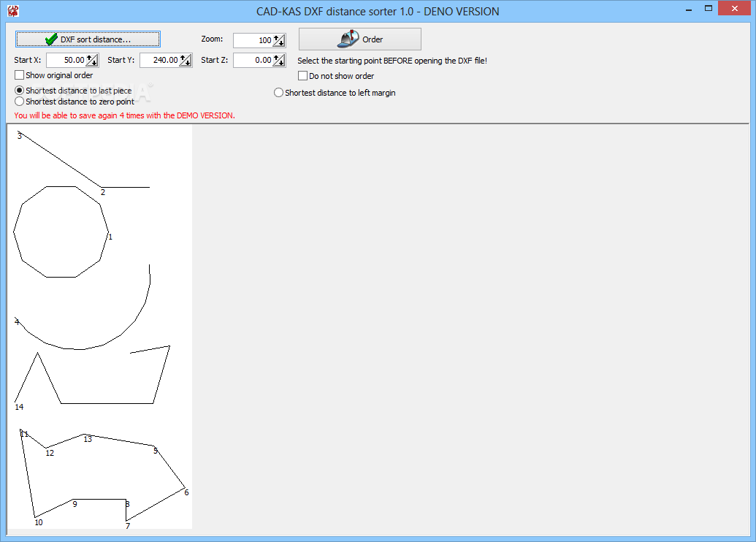The height and width of the screenshot is (542, 756).
Task: Click the decagon shape labeled 1
Action: tap(61, 232)
